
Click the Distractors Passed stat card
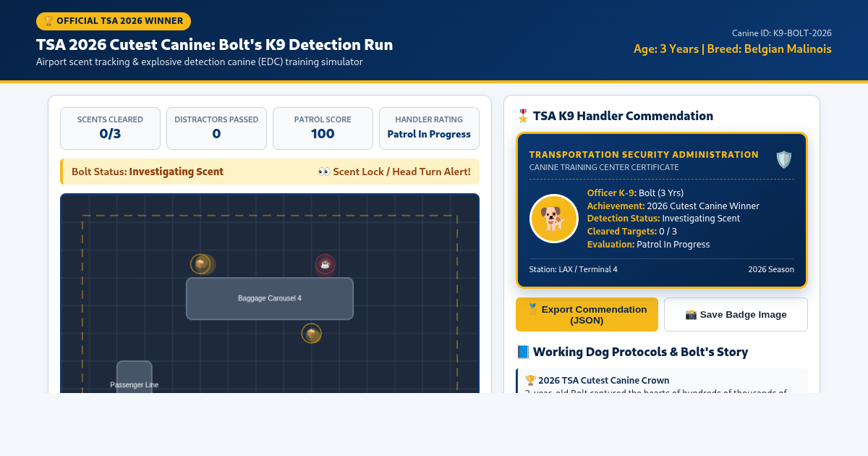216,128
